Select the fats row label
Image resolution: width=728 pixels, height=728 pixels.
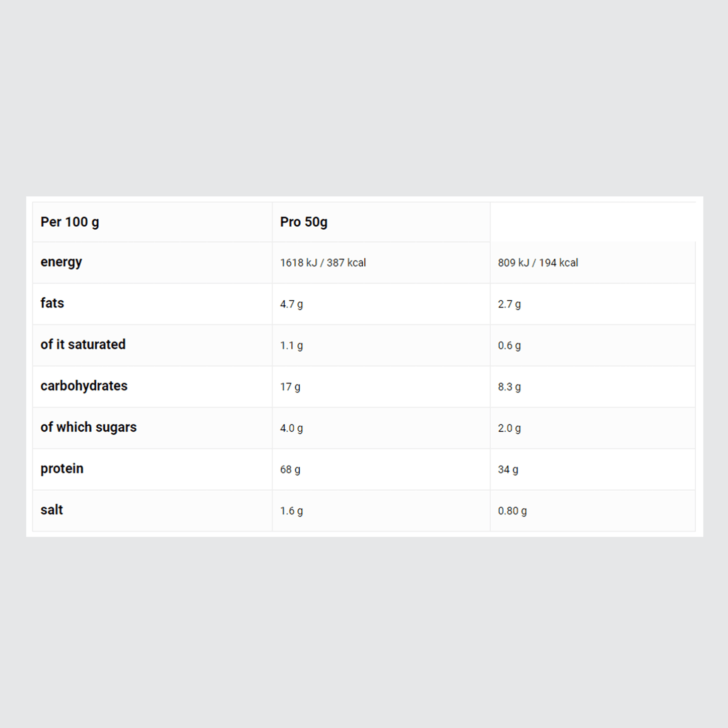tap(52, 303)
